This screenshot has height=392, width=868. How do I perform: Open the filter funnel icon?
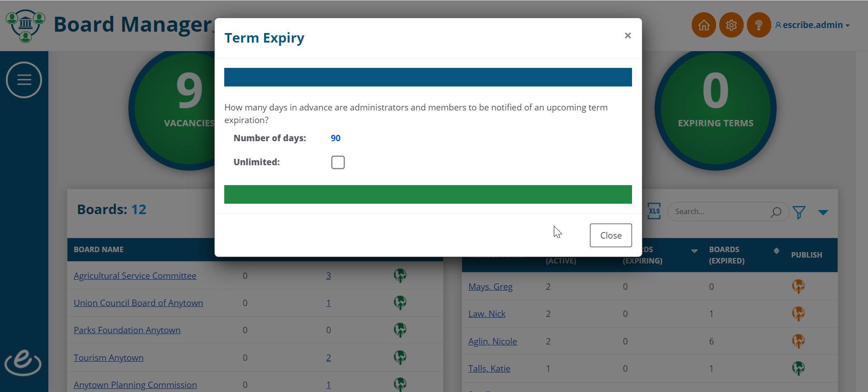click(x=799, y=212)
